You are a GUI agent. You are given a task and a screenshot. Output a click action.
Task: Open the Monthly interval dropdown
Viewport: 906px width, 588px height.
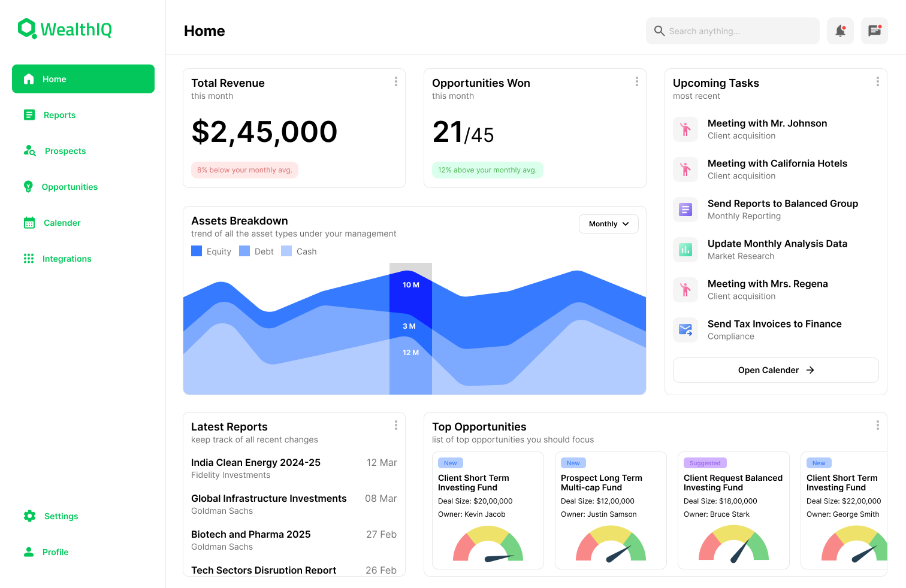(608, 223)
